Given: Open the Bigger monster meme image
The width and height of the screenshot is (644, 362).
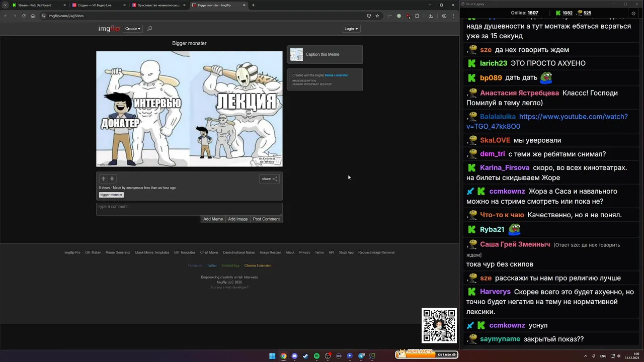Looking at the screenshot, I should click(x=189, y=109).
